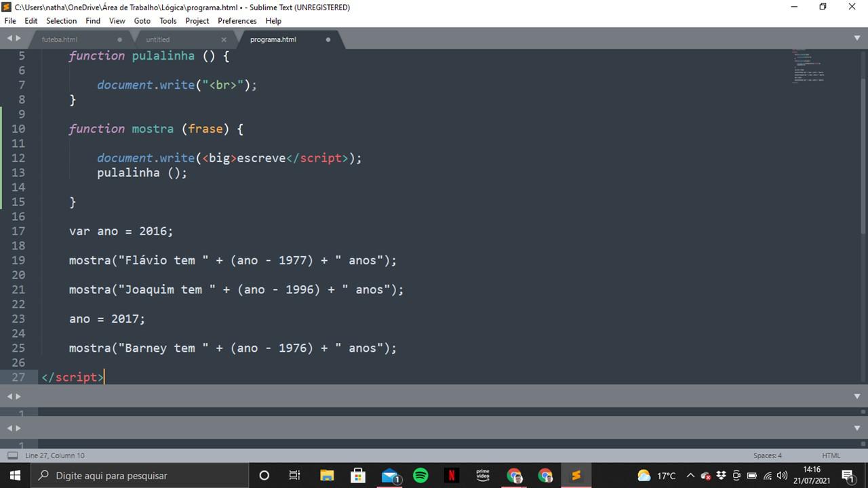Open Task View on the taskbar

click(295, 475)
